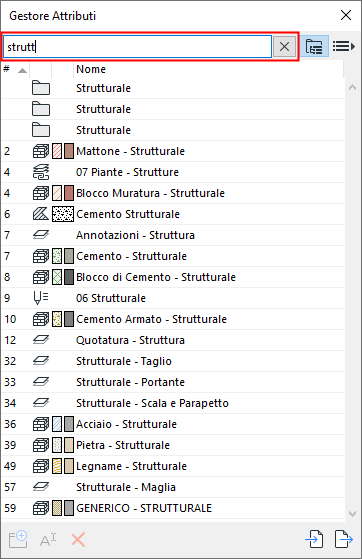Click the rename attribute icon

click(48, 540)
